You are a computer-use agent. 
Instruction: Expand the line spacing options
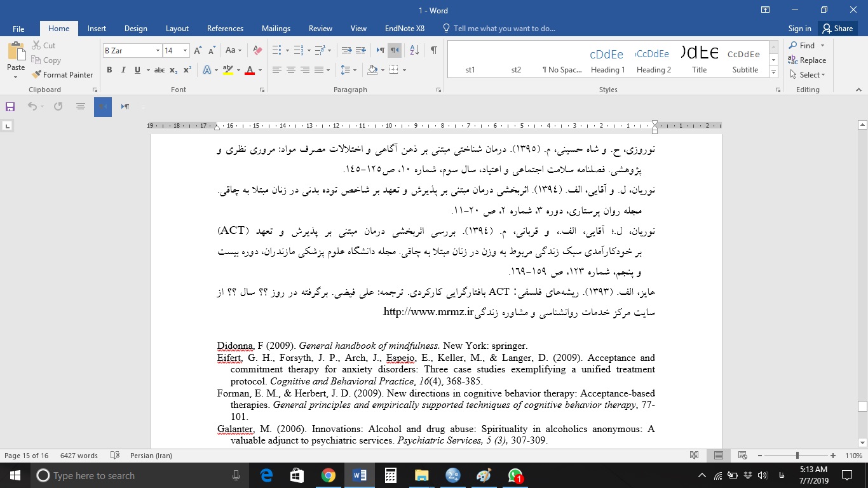(x=355, y=70)
